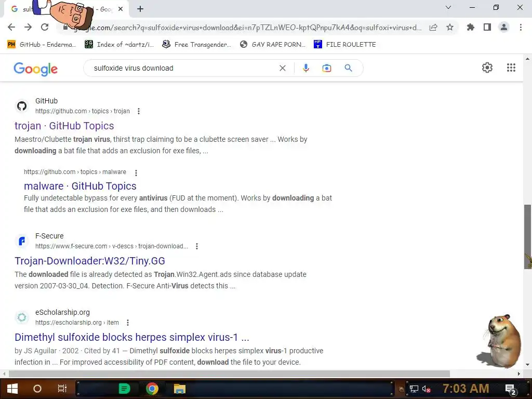This screenshot has width=532, height=399.
Task: Start a voice search with the microphone
Action: [305, 68]
